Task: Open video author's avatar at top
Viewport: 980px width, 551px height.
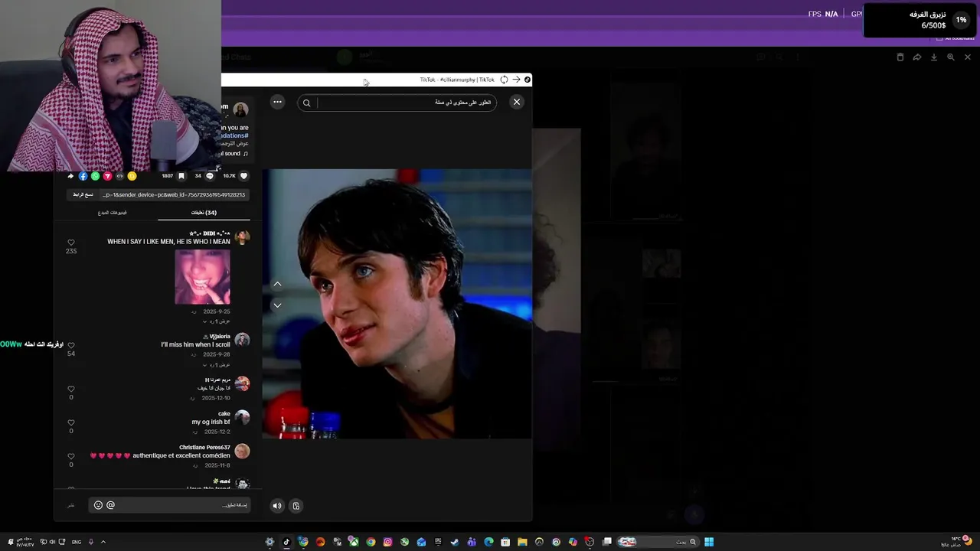Action: 240,109
